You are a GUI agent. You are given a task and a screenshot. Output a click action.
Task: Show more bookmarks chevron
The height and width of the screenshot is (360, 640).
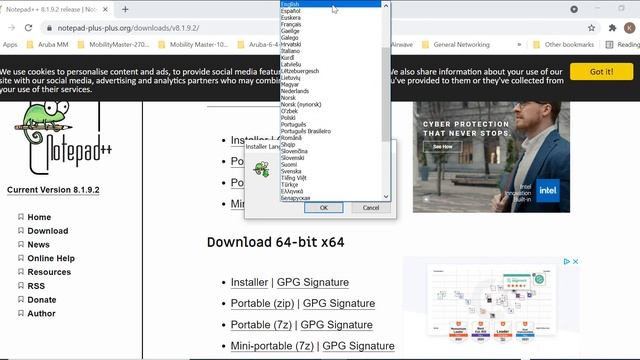[519, 44]
